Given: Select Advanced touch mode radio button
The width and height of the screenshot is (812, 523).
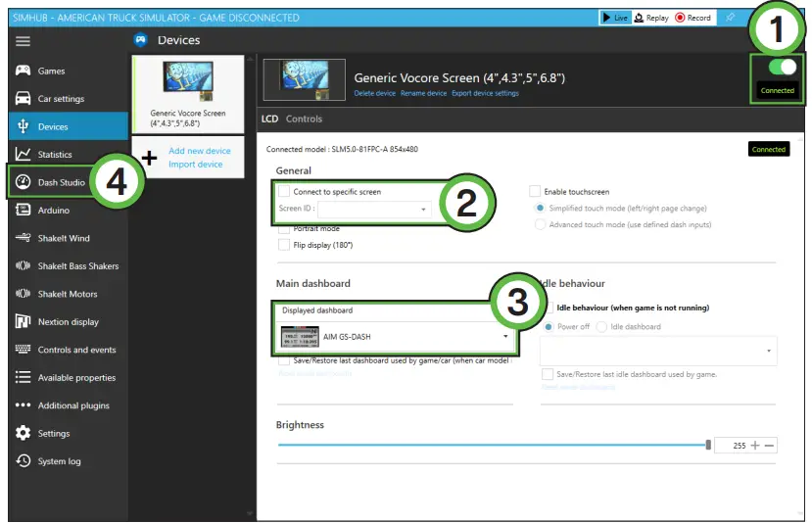Looking at the screenshot, I should click(540, 224).
